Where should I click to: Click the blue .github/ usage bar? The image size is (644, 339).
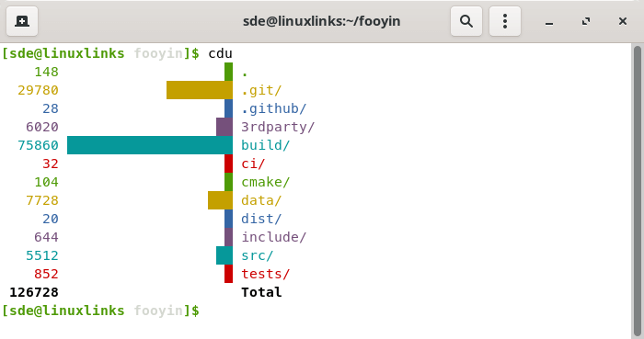point(228,108)
